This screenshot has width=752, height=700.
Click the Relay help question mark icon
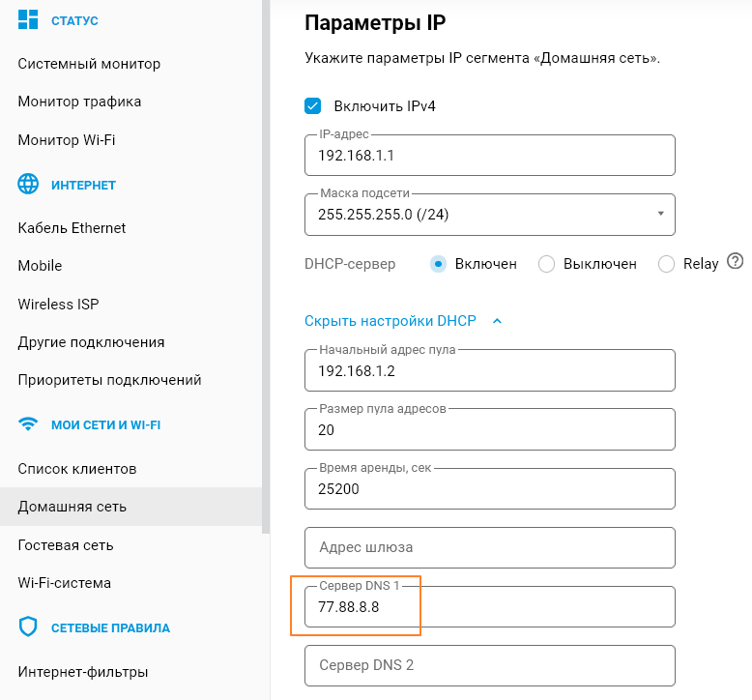click(736, 261)
